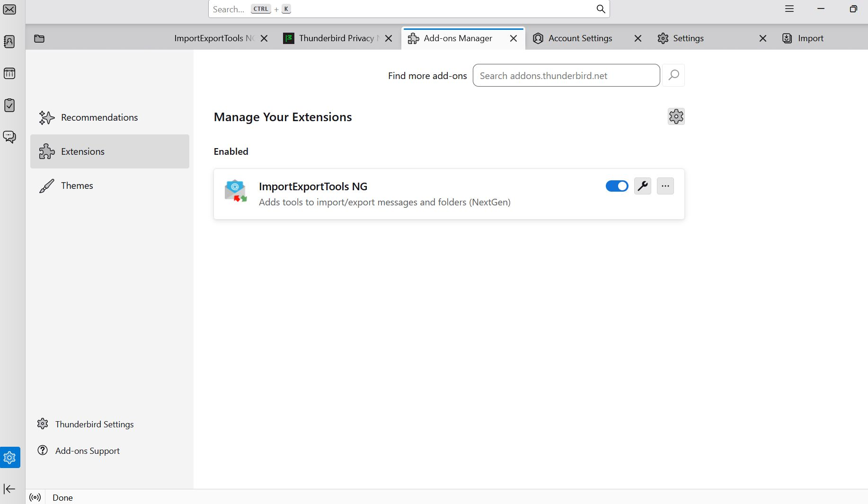Close the ImportExportTools NG tab
Screen dimensions: 868x504
[x=264, y=38]
